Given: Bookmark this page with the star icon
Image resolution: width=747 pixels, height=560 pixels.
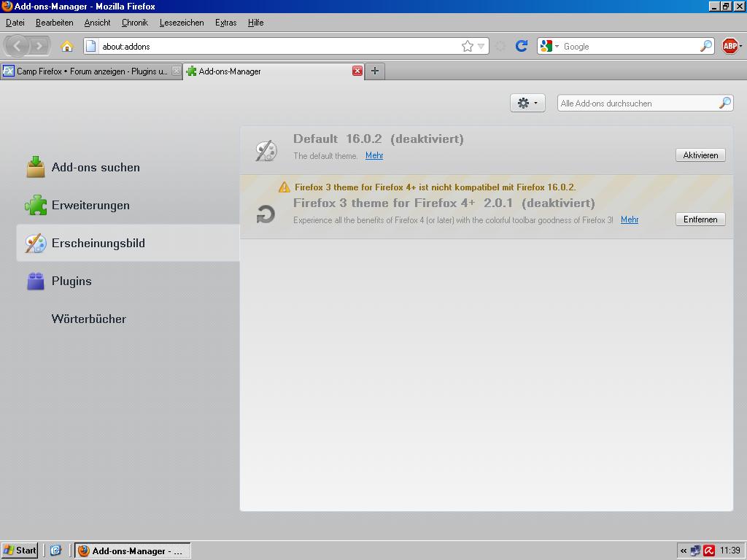Looking at the screenshot, I should (468, 46).
